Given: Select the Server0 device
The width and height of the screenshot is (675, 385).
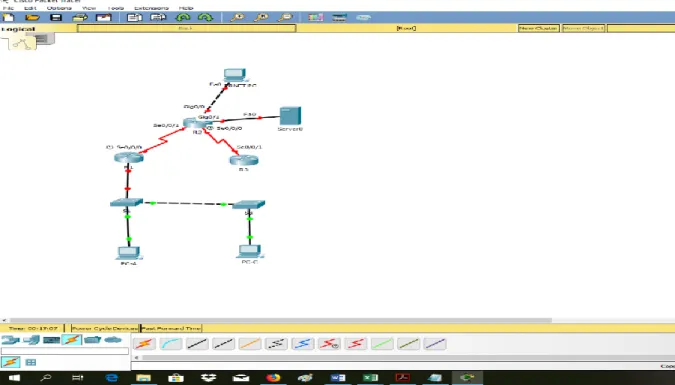Looking at the screenshot, I should click(290, 116).
